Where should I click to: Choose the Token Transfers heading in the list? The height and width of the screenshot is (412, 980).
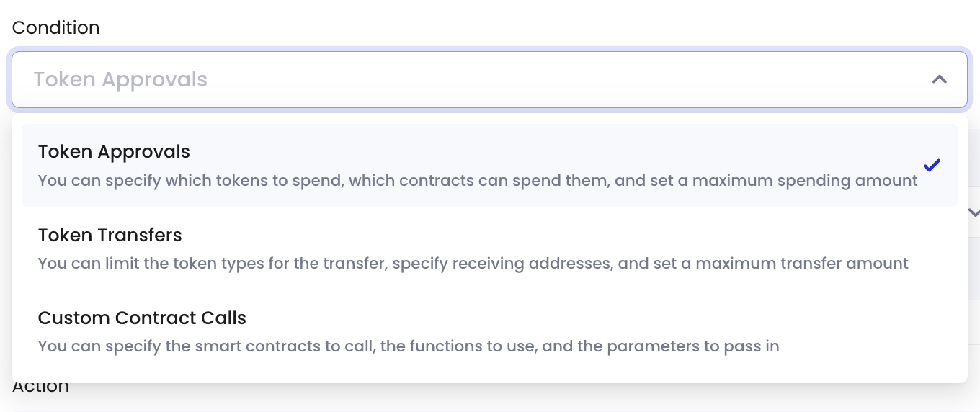(x=110, y=236)
